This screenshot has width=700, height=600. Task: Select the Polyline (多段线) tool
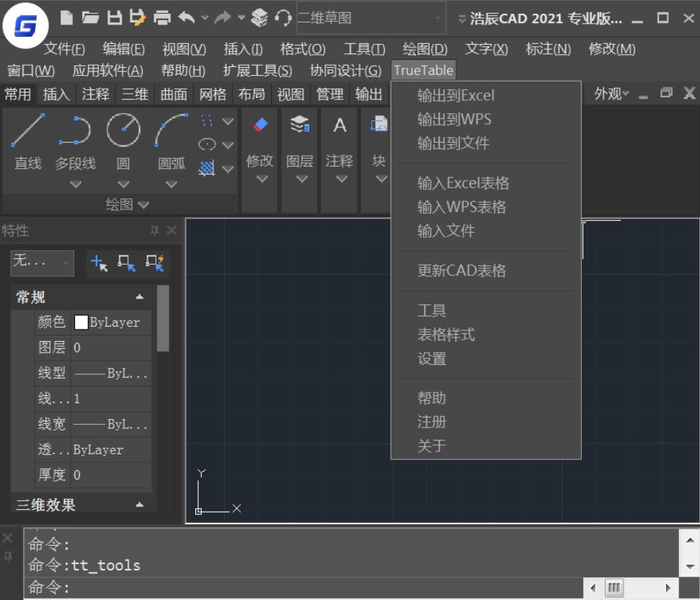click(75, 141)
